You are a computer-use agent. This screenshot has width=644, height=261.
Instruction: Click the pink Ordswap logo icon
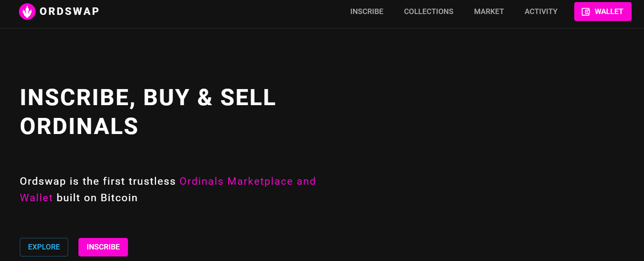pyautogui.click(x=27, y=12)
